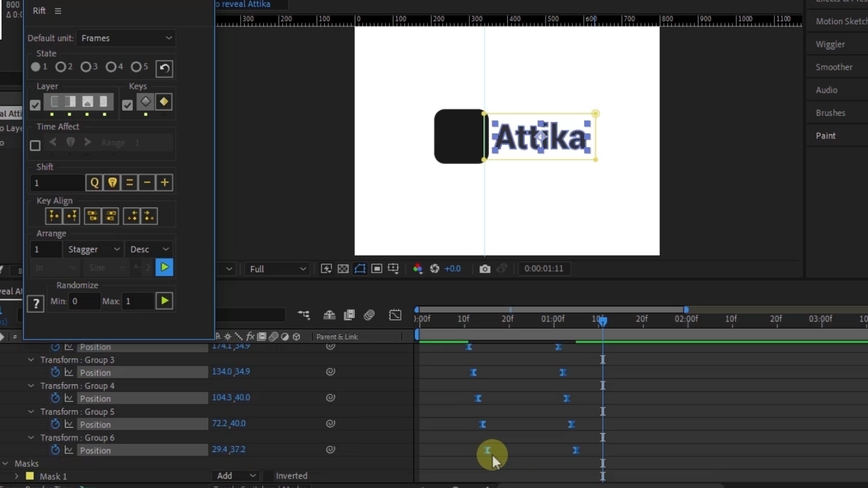Collapse Transform : Group 3
The image size is (868, 488).
[31, 360]
